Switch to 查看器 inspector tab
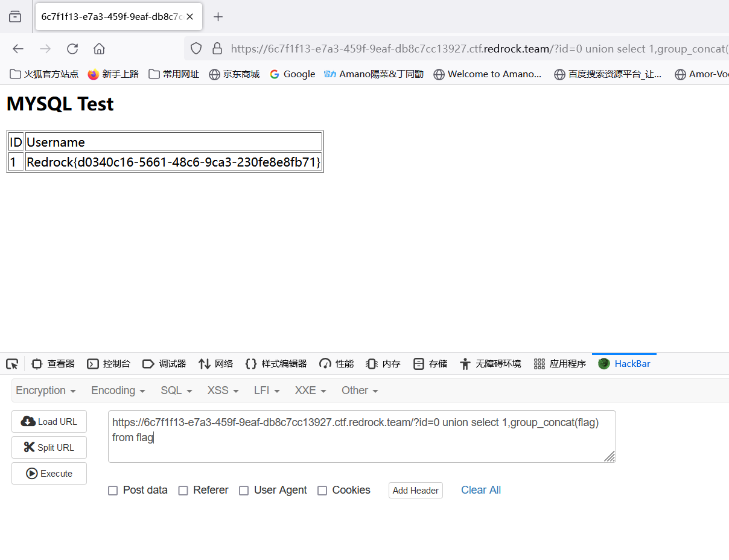729x560 pixels. point(53,364)
